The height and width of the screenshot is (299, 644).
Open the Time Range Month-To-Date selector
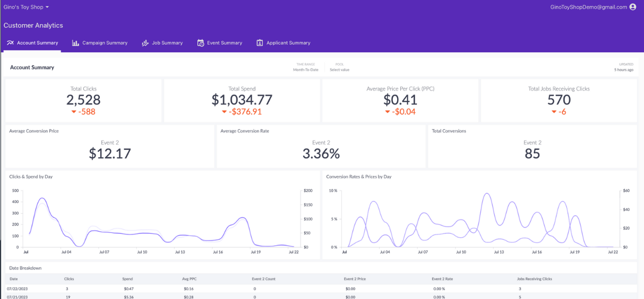coord(306,67)
